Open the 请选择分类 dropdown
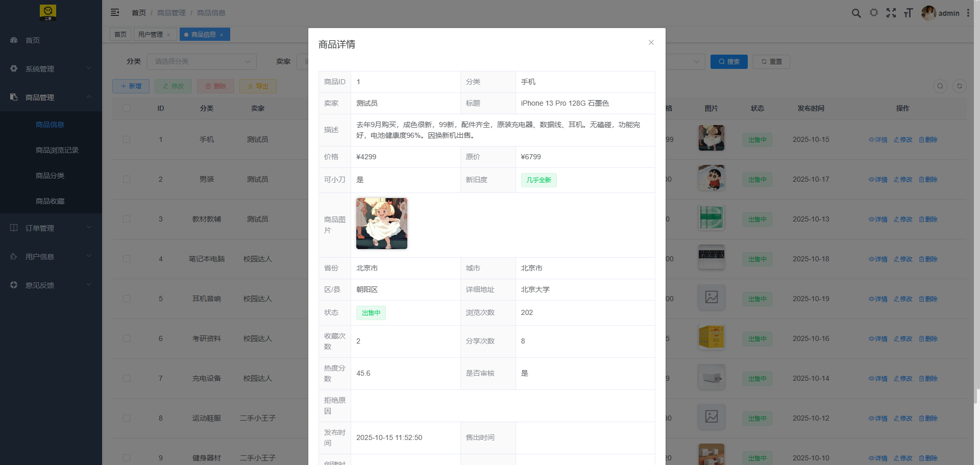The image size is (980, 465). 202,61
